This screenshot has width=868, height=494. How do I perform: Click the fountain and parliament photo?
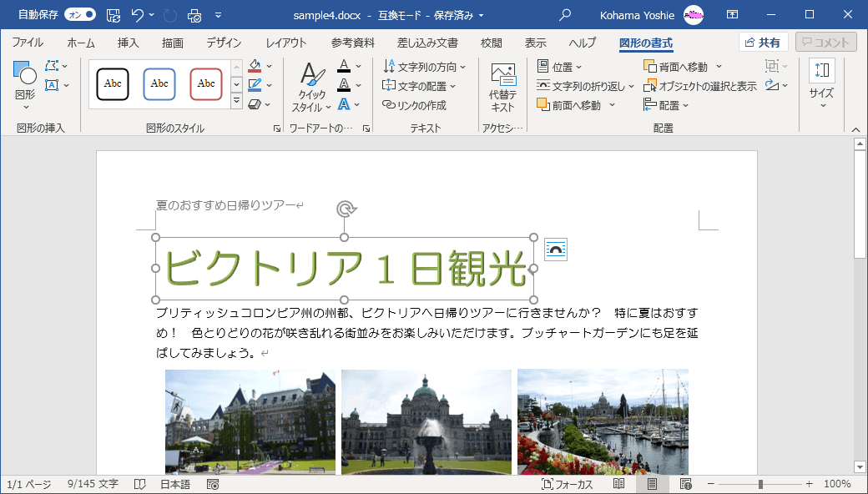point(426,421)
